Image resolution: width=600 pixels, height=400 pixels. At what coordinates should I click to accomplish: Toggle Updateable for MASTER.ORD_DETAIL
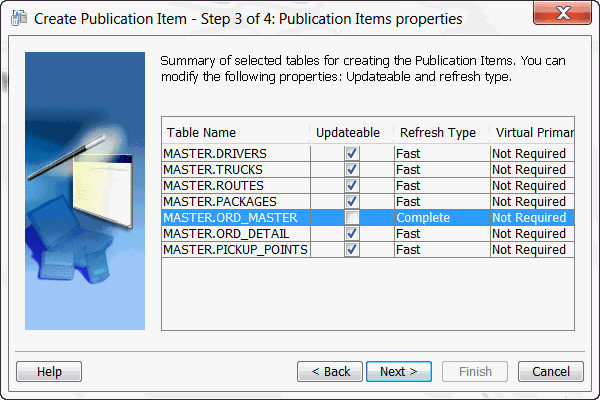pyautogui.click(x=352, y=233)
